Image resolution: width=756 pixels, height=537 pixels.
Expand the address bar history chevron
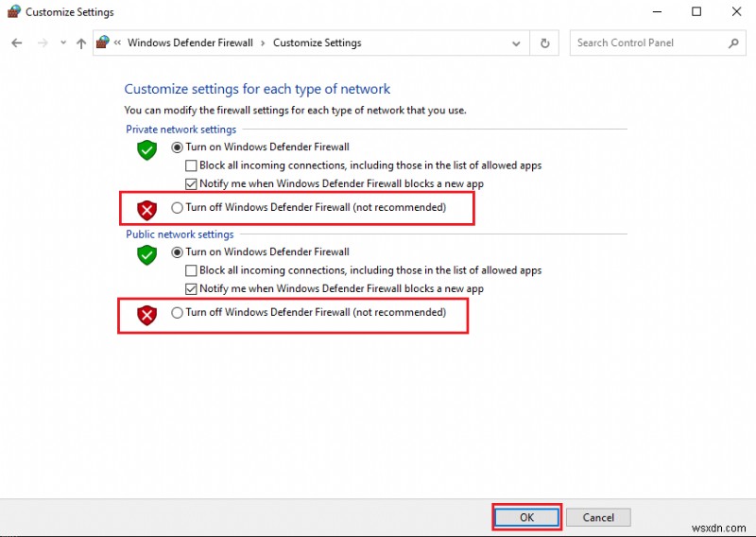point(516,43)
